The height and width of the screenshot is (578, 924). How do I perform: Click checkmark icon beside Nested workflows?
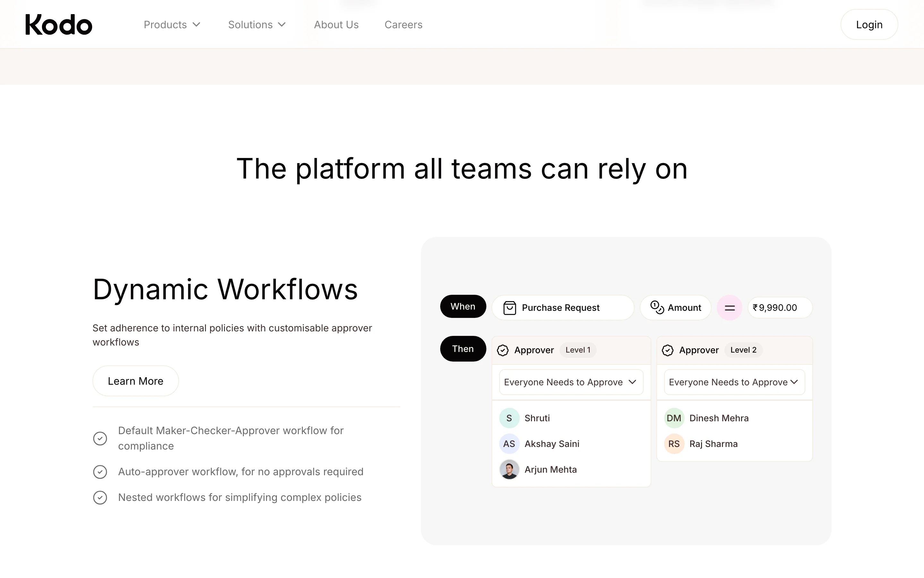coord(100,497)
